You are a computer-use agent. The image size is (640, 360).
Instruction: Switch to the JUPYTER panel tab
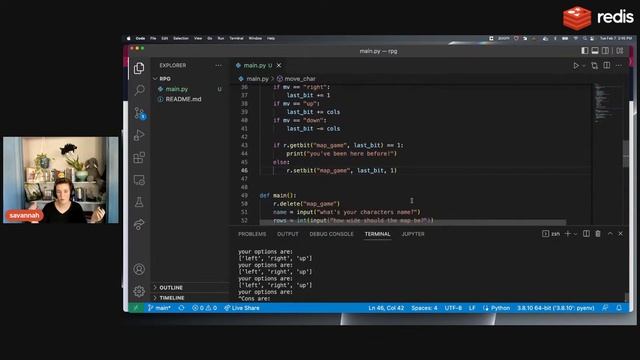coord(413,234)
